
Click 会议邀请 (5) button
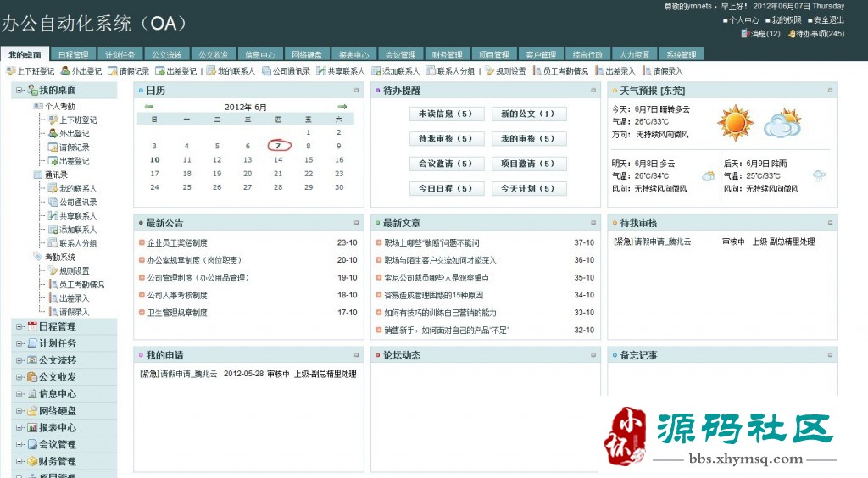pos(447,164)
